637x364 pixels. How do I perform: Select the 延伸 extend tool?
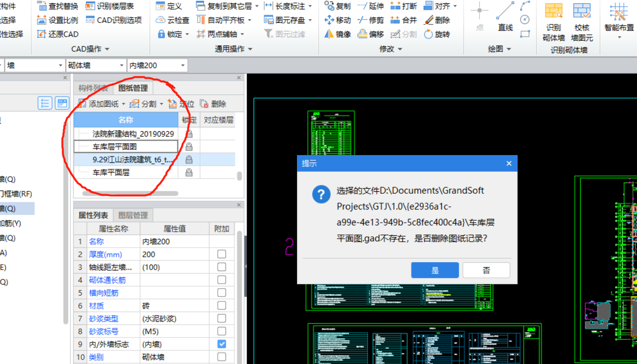click(370, 6)
